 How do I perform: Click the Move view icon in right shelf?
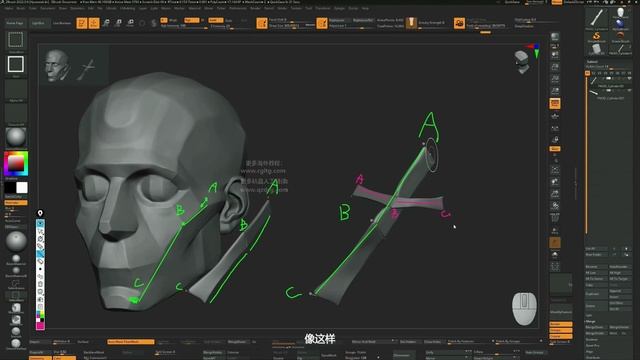coord(555,182)
